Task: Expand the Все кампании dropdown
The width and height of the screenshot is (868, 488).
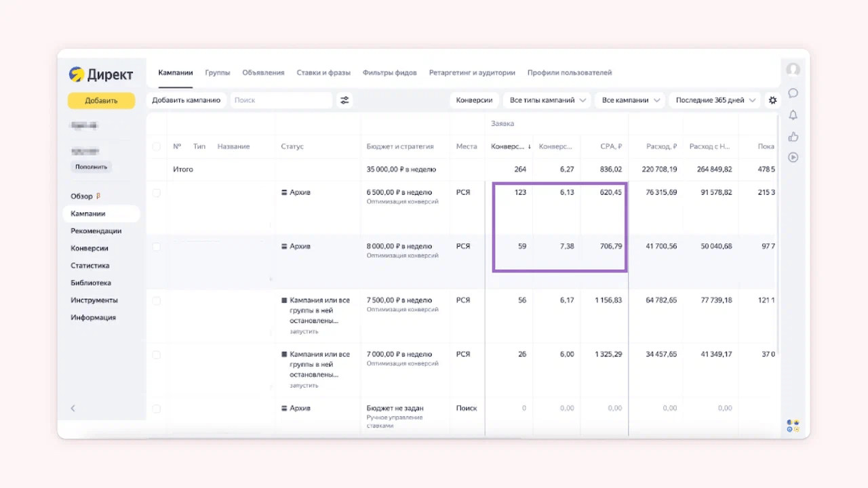Action: tap(631, 100)
